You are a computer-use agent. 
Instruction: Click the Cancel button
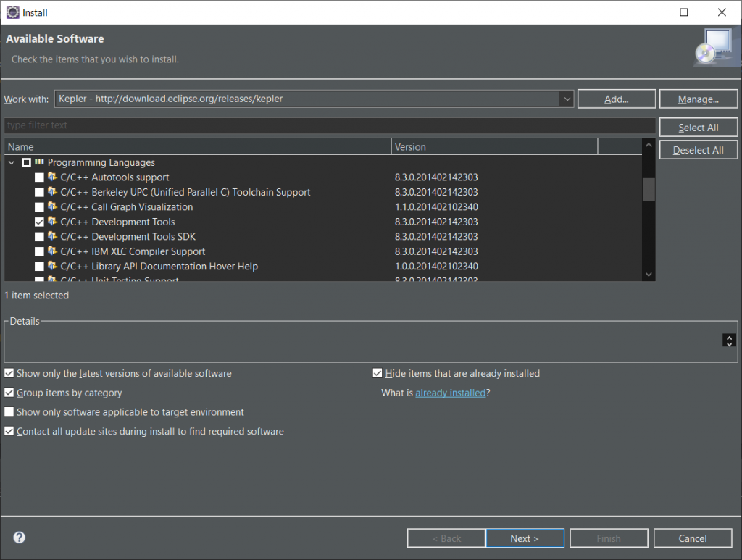click(693, 538)
